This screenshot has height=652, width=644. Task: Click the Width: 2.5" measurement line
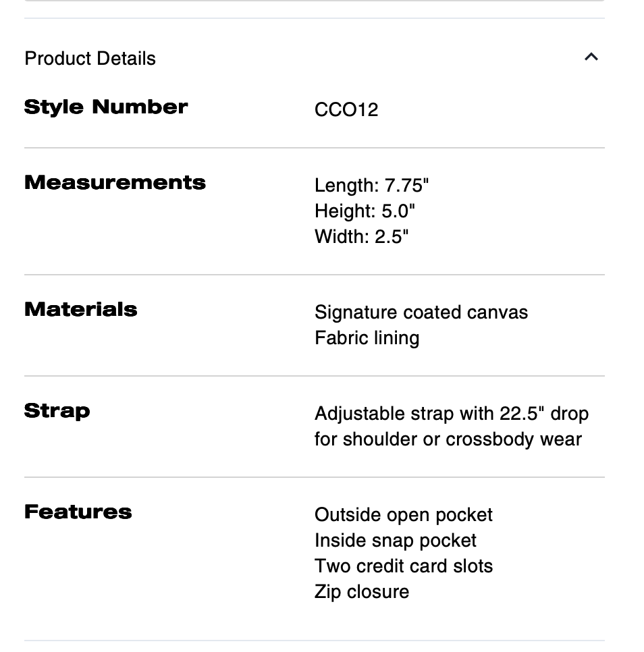361,237
